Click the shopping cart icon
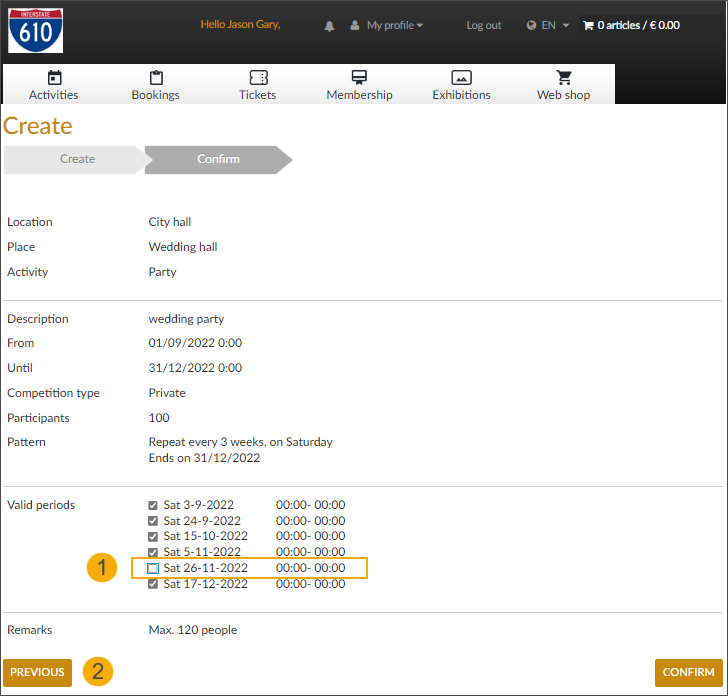 [x=588, y=25]
